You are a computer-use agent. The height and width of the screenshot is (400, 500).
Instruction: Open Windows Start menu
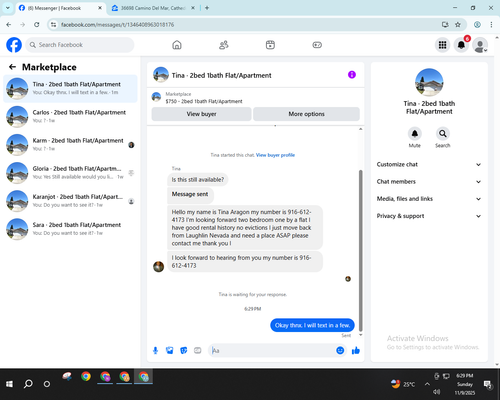[9, 384]
